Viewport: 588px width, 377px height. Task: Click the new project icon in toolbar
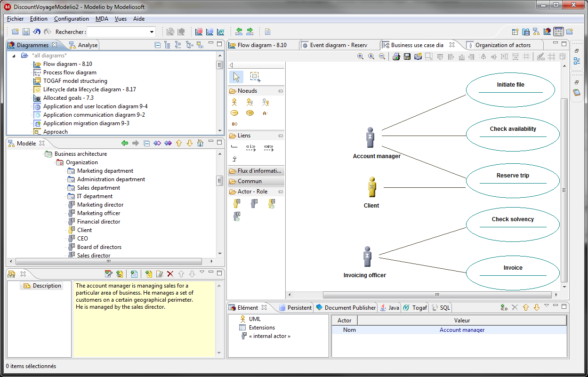(15, 32)
